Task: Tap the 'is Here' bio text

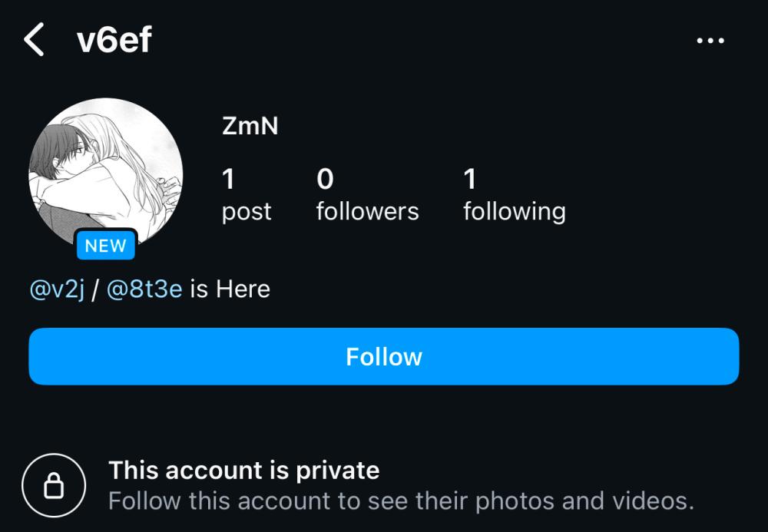Action: coord(230,289)
